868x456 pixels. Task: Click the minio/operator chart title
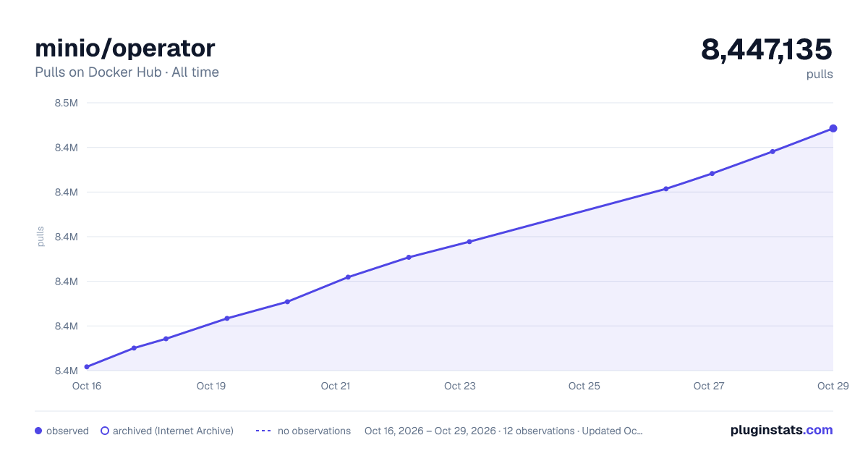click(x=124, y=48)
